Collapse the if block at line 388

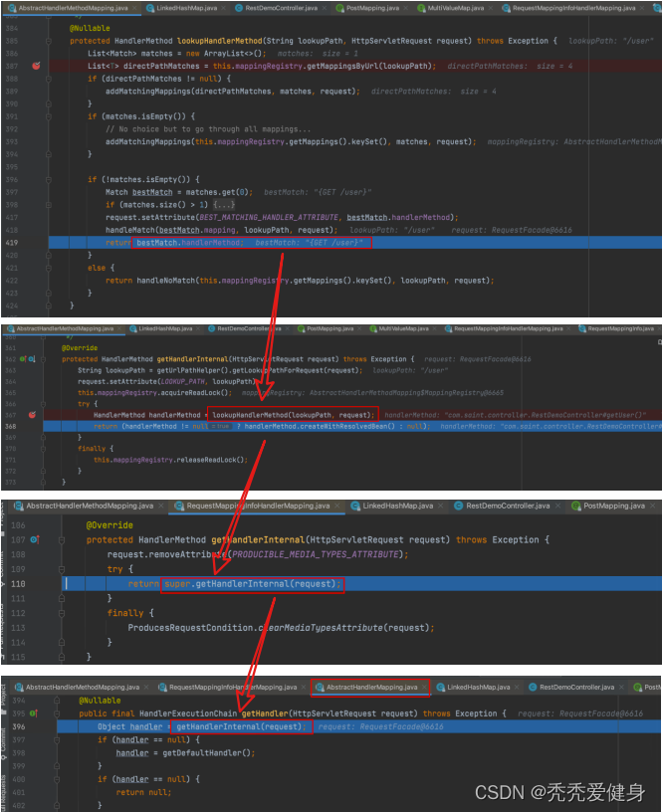pos(49,79)
